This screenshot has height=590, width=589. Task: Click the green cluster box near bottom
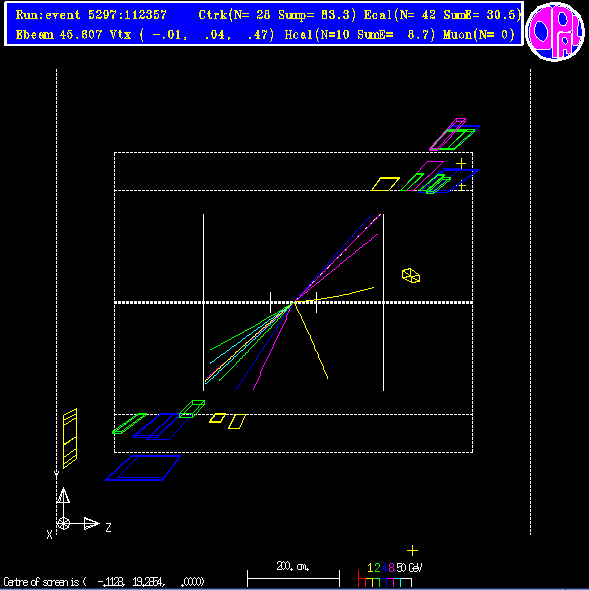point(192,409)
